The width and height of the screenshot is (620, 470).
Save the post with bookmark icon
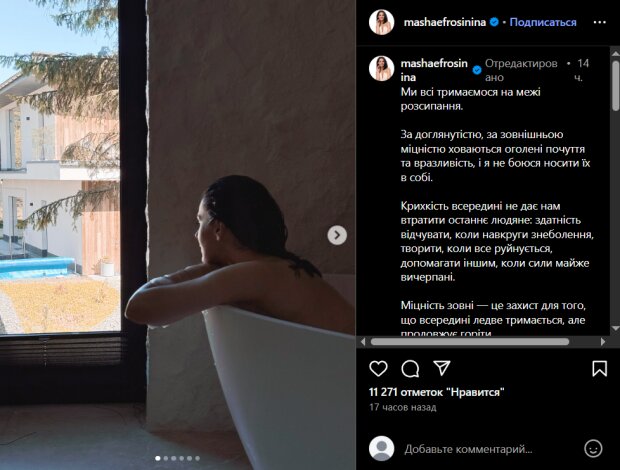pyautogui.click(x=599, y=368)
